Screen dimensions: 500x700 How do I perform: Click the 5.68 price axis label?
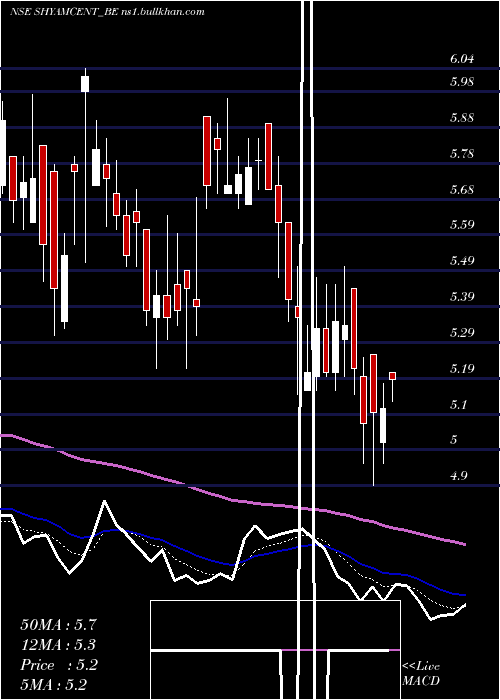462,190
